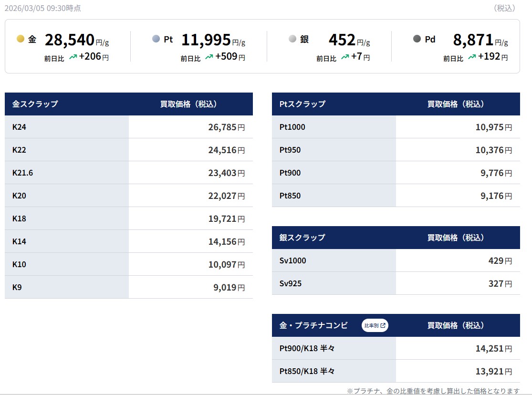Click the Pt1000 price 10,975円
Viewport: 532px width, 395px height.
point(494,127)
